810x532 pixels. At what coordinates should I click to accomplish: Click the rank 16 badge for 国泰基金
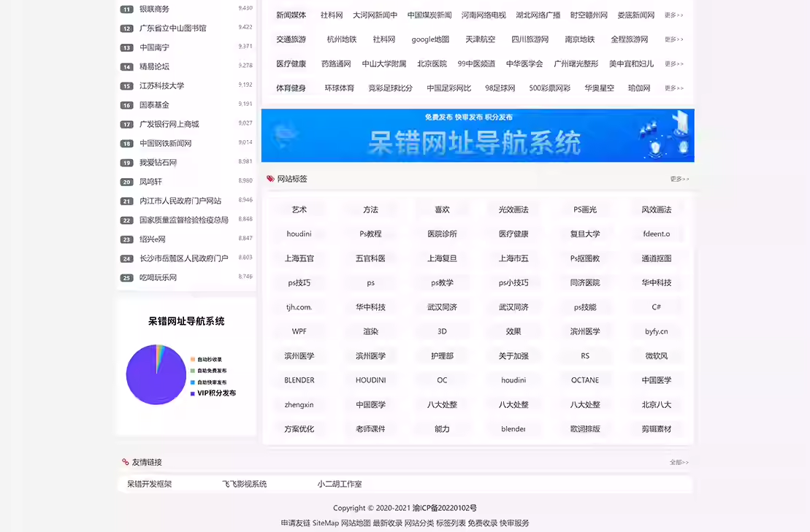(x=126, y=105)
